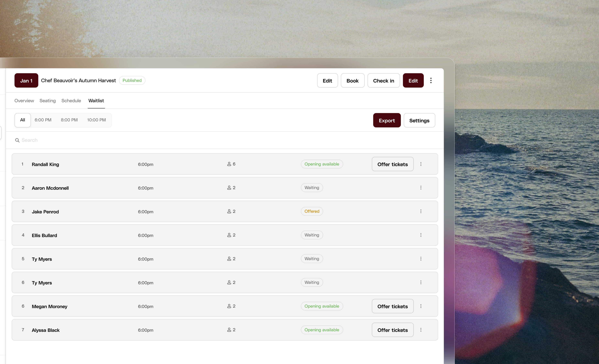Open the options menu for Ty Myers row six
The image size is (599, 364).
pyautogui.click(x=421, y=282)
